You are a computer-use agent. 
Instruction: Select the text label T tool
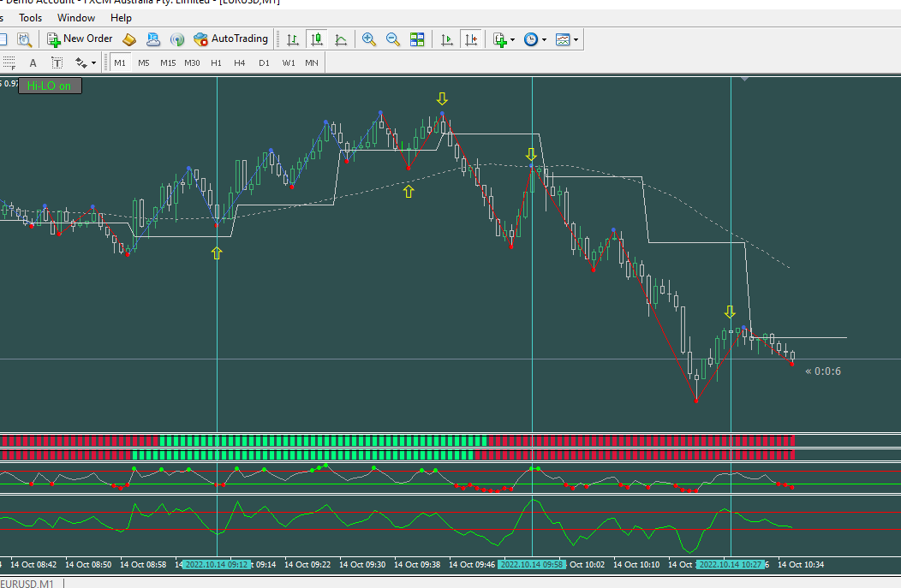coord(57,62)
